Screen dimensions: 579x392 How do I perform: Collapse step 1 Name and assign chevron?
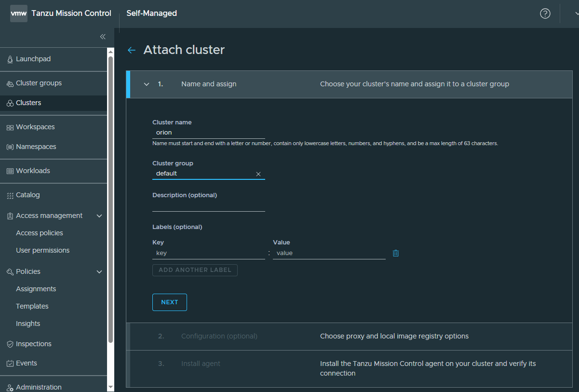point(147,84)
